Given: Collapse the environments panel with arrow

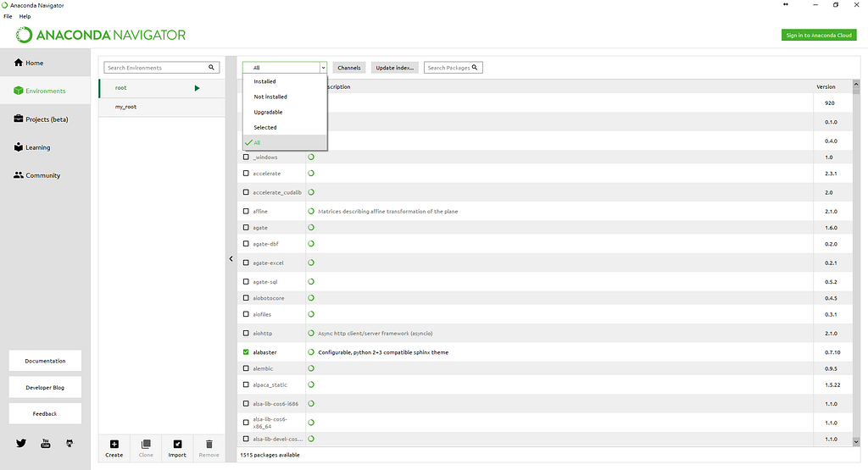Looking at the screenshot, I should coord(231,259).
